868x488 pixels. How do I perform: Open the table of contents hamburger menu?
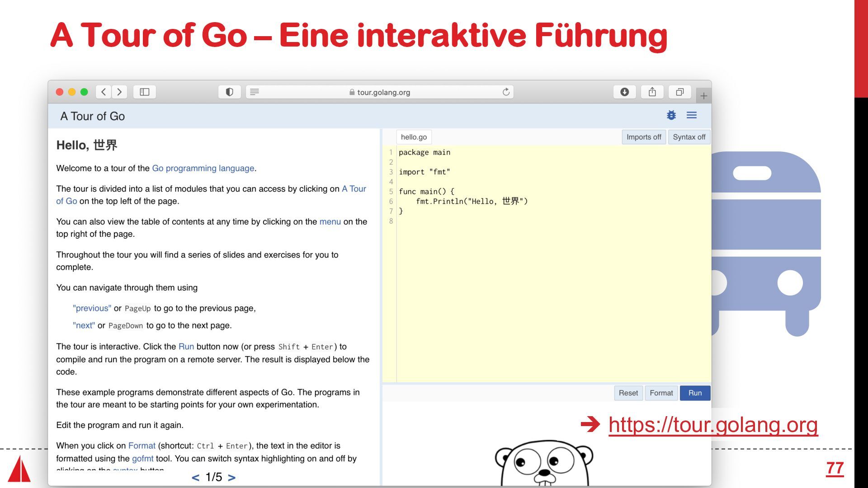tap(692, 115)
